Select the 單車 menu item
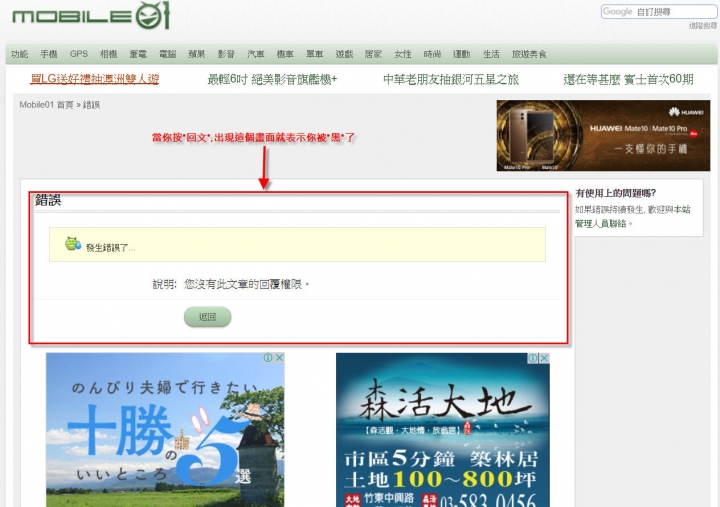 tap(315, 54)
